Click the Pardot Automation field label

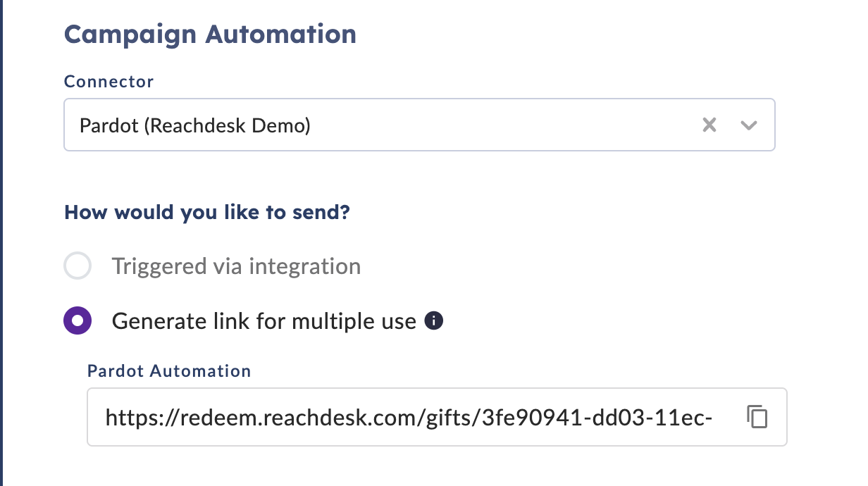[x=169, y=370]
